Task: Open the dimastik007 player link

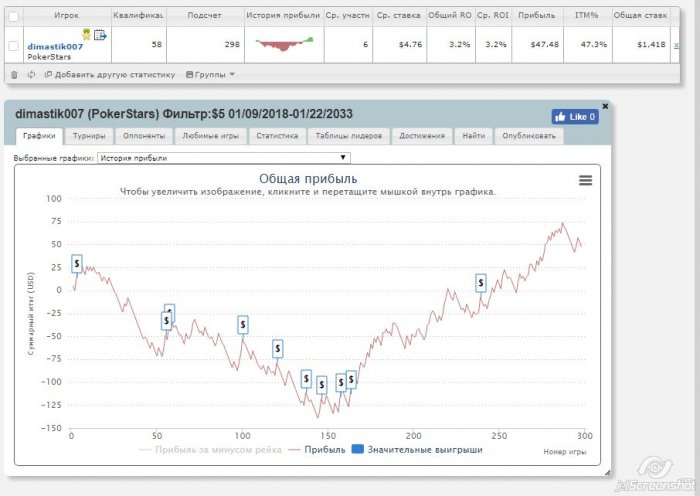Action: pos(55,46)
